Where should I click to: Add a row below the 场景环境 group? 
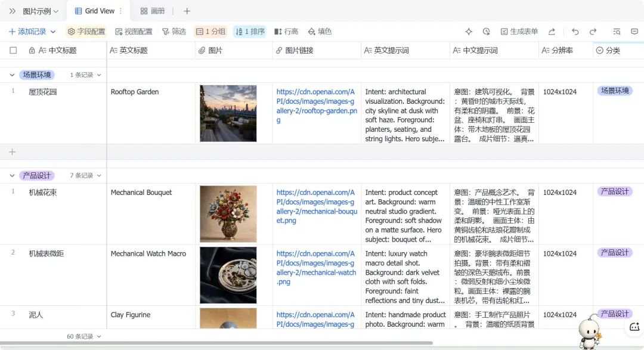(13, 153)
